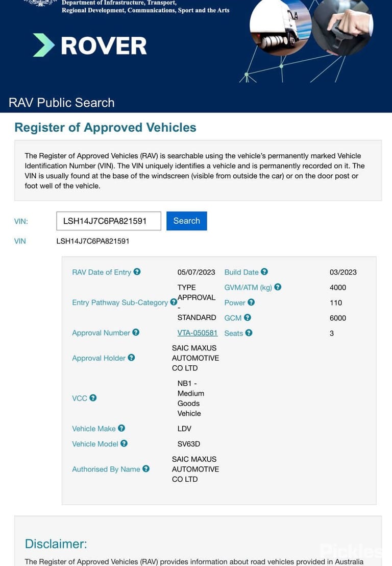
Task: Select Power value 110
Action: (x=336, y=302)
